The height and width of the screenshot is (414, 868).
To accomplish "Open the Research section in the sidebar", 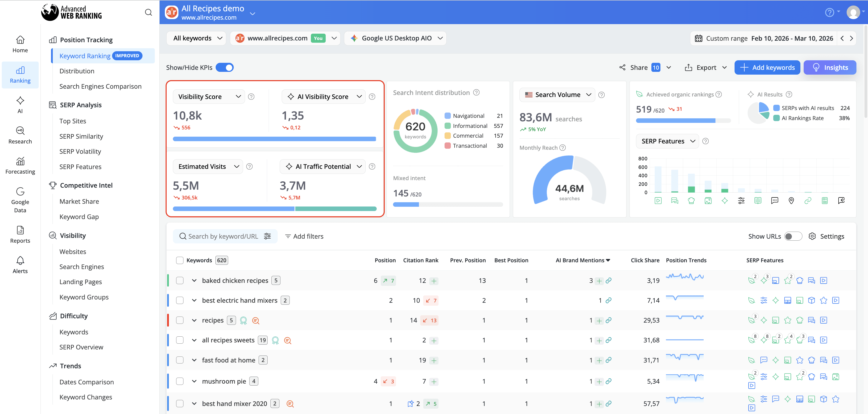I will pos(20,135).
